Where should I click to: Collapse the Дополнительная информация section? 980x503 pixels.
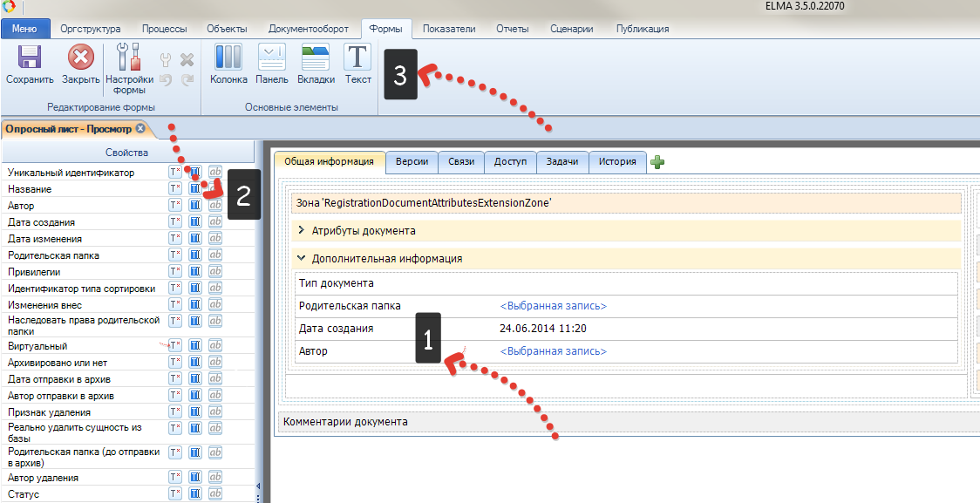(302, 259)
